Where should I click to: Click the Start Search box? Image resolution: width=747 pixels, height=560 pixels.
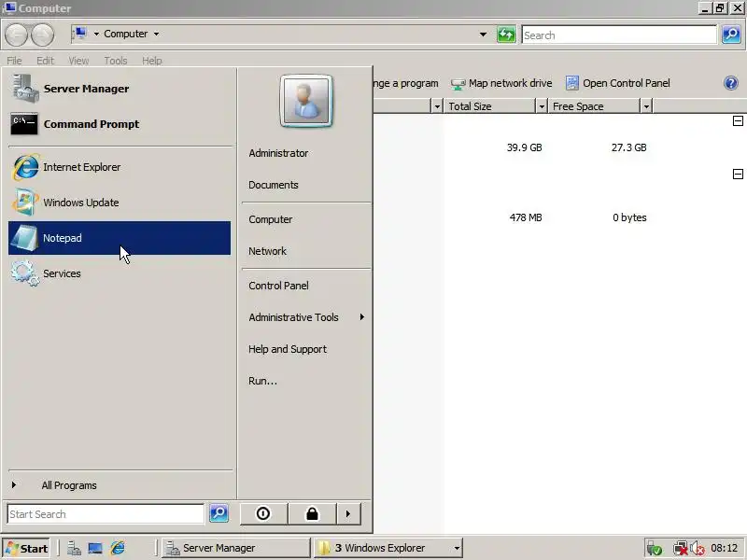(106, 514)
